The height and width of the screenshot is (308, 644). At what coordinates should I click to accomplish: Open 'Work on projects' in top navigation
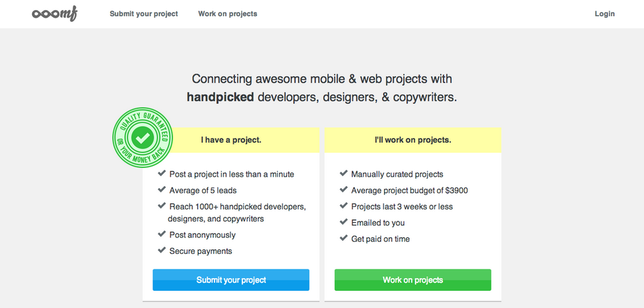coord(227,13)
